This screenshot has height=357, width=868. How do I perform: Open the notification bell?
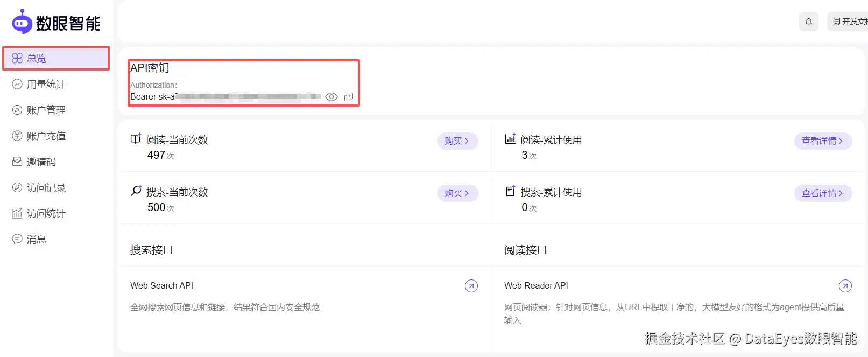pyautogui.click(x=808, y=22)
